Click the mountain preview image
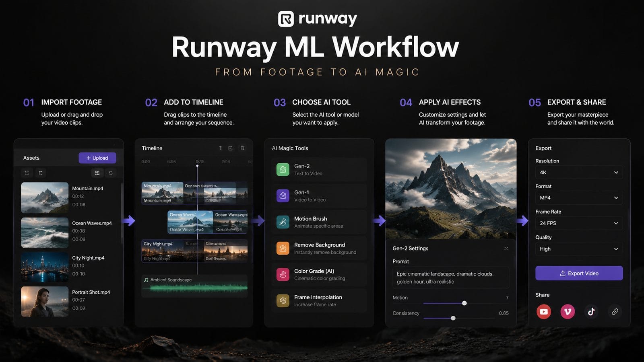644x362 pixels. 451,189
